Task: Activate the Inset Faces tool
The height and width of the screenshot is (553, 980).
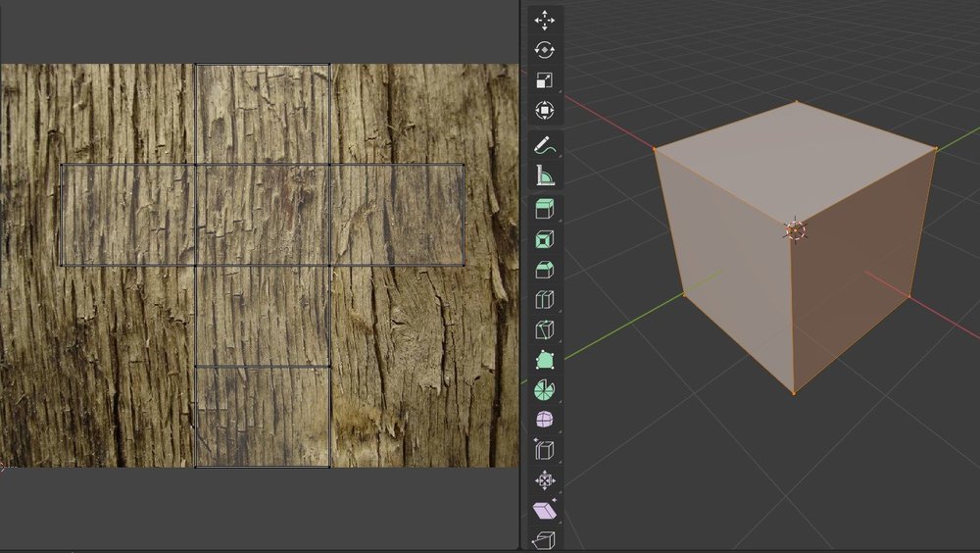Action: [545, 238]
